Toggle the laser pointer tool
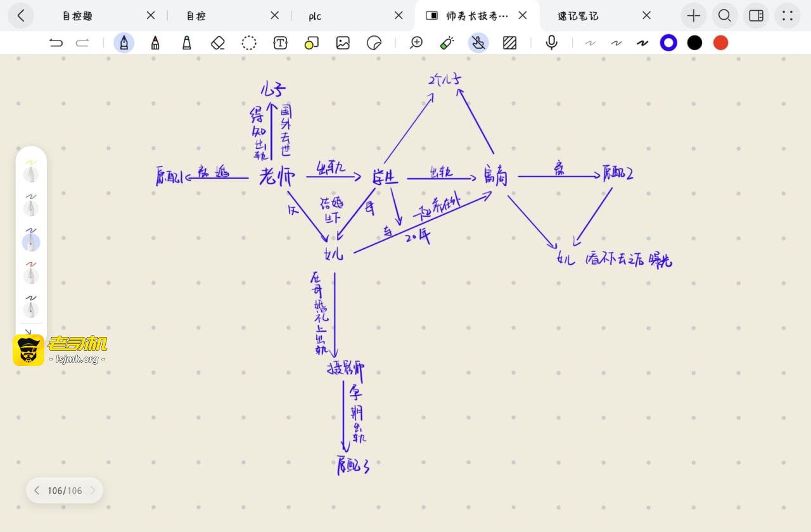The image size is (811, 532). click(447, 42)
